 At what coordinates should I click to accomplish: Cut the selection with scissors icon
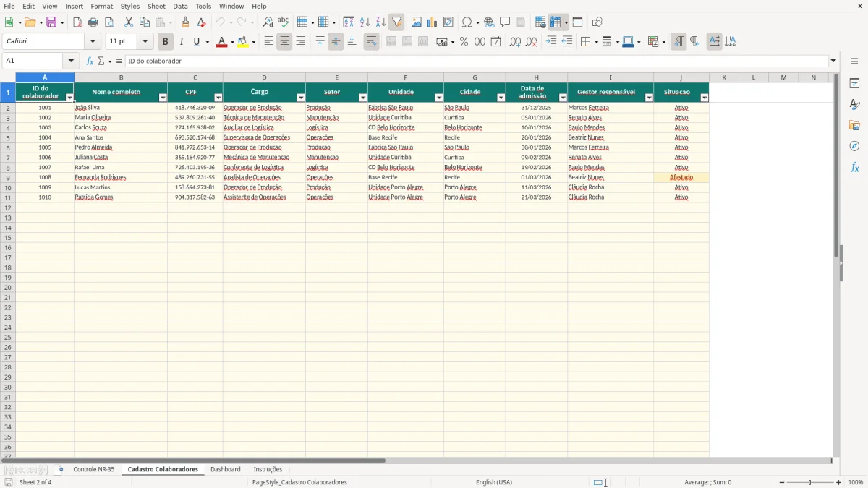click(x=129, y=22)
